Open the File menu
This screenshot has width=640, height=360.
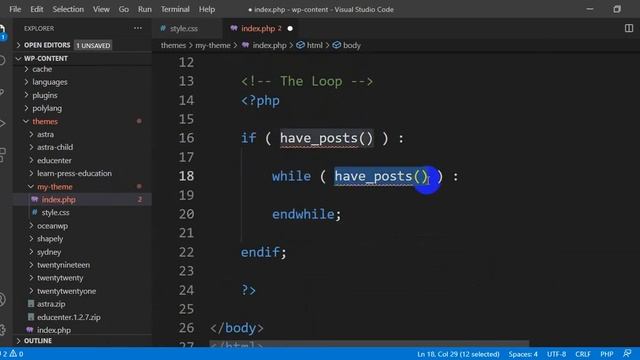15,9
